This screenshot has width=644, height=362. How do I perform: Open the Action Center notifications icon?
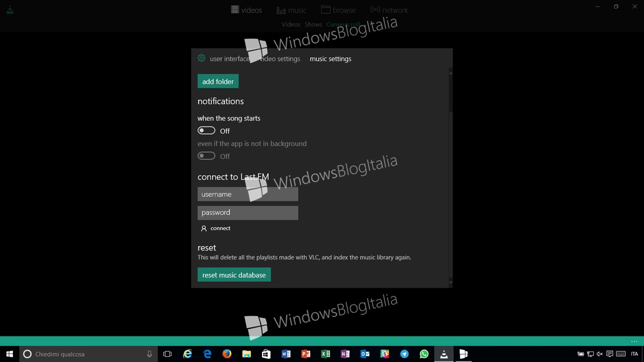coord(610,354)
